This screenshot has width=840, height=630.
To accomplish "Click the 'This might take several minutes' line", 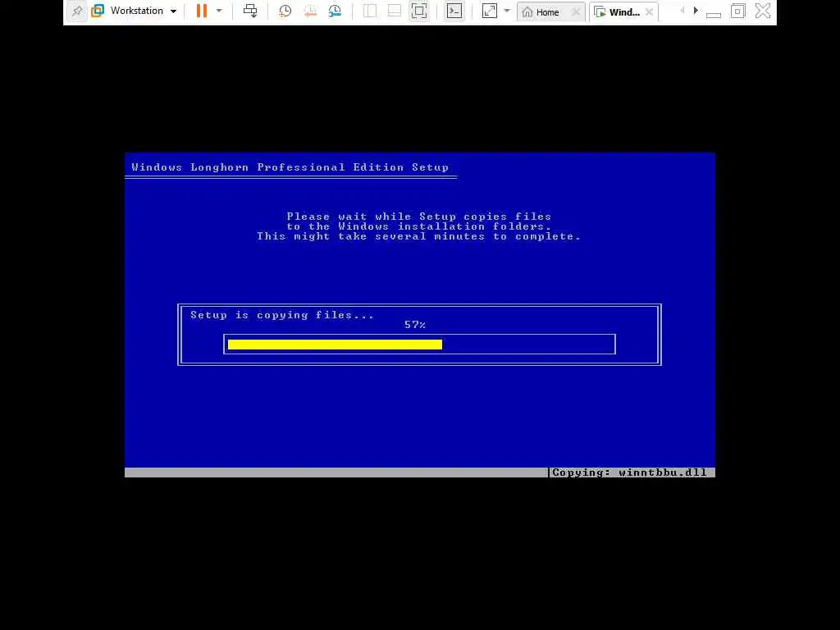I will [x=418, y=236].
